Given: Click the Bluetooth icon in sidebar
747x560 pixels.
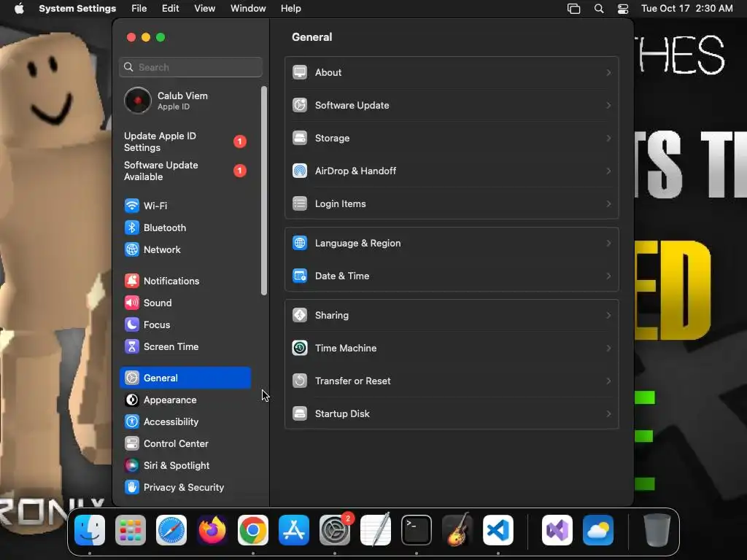Looking at the screenshot, I should pyautogui.click(x=132, y=227).
